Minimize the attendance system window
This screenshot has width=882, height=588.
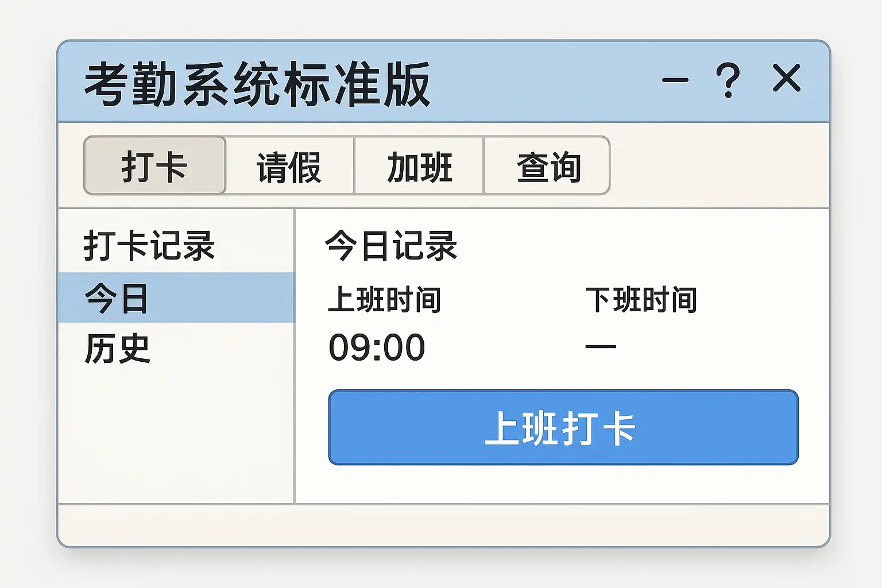coord(675,80)
